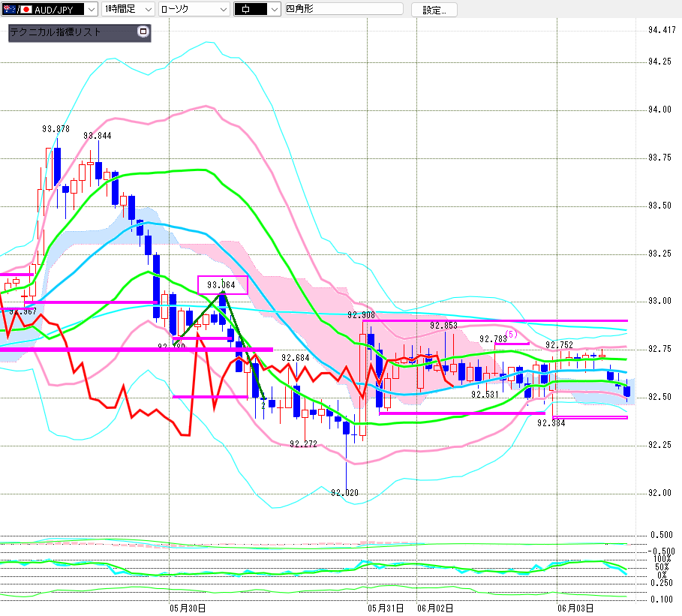682x616 pixels.
Task: Select the テクニカル指標リスト panel title
Action: [x=56, y=32]
